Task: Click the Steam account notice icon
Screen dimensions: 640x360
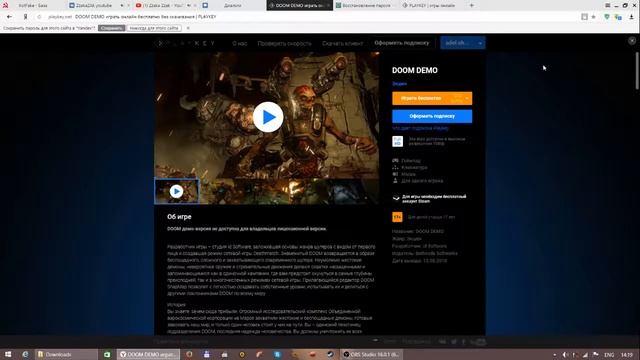Action: (396, 198)
